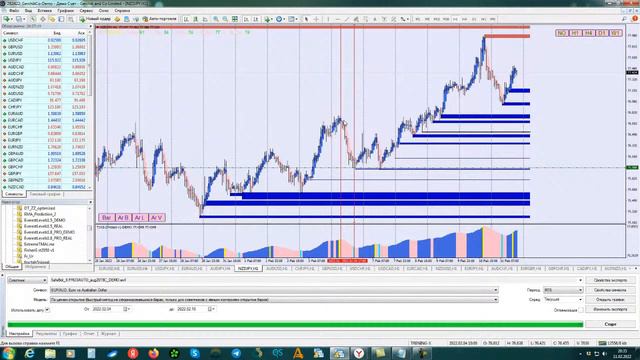Click the crosshair tool icon

pos(316,19)
